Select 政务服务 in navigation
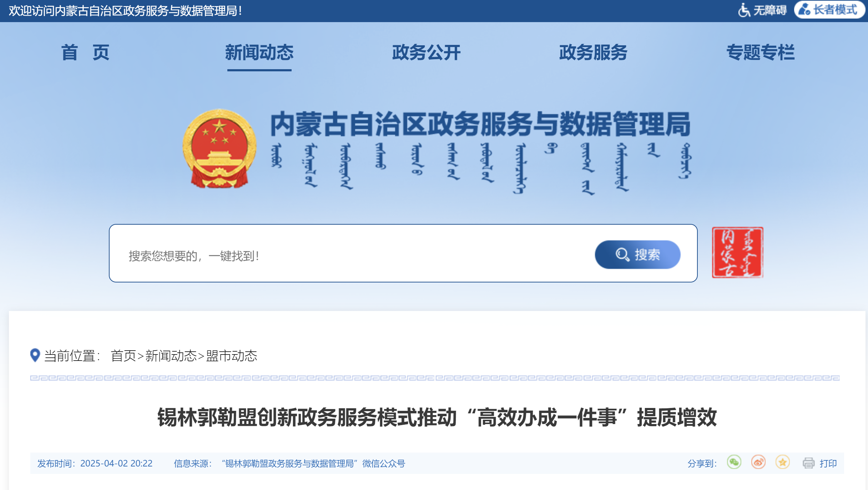Screen dimensions: 868x490 pos(593,52)
